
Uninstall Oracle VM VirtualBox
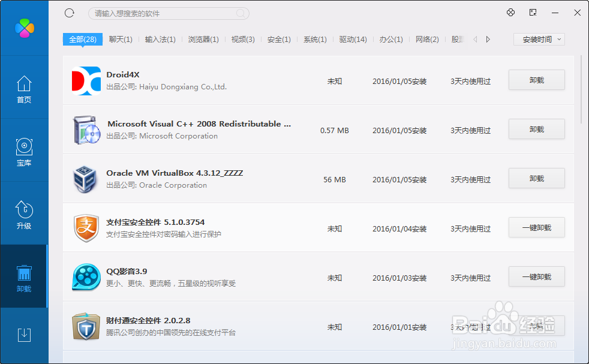click(536, 179)
